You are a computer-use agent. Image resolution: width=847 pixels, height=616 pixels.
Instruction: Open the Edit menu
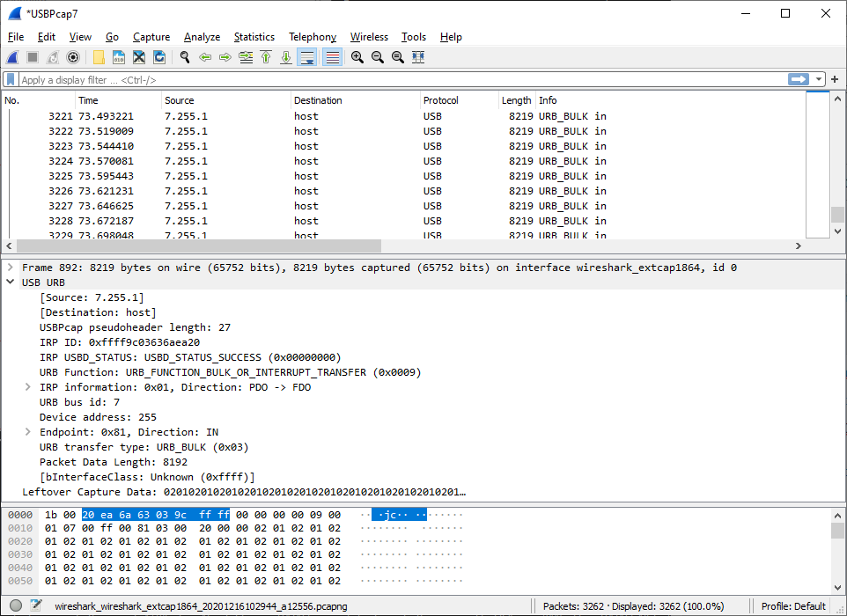[47, 37]
